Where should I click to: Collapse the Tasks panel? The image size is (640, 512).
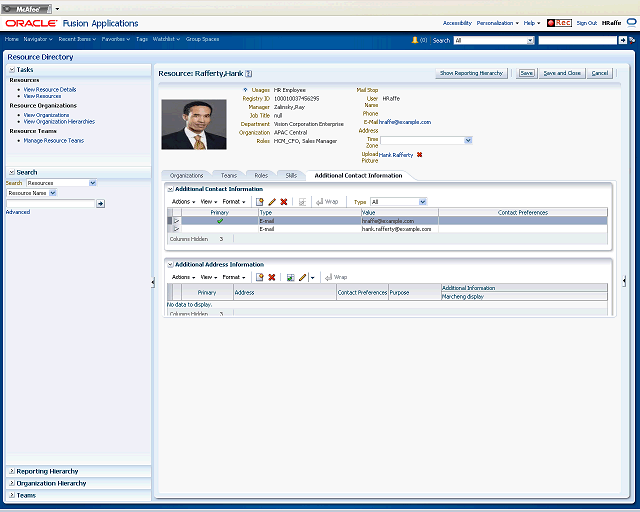pos(12,70)
